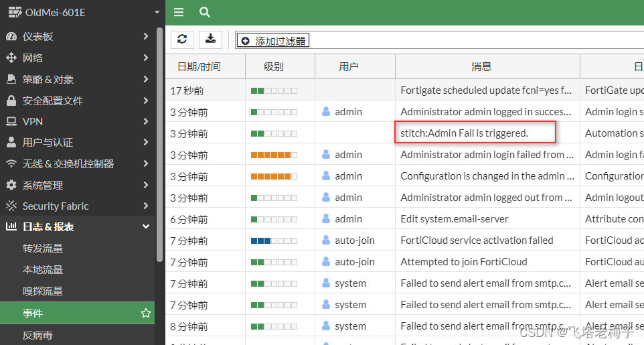
Task: Click the Policy & Objects document icon
Action: point(11,79)
